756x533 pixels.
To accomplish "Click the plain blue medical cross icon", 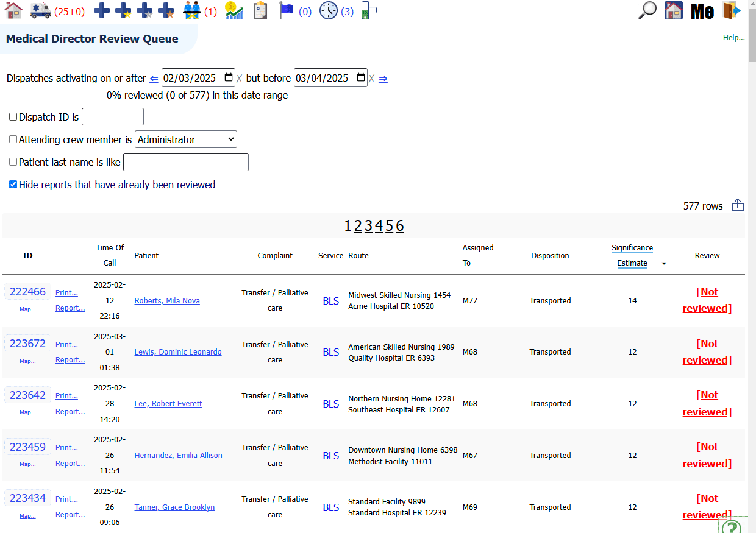I will (x=102, y=11).
